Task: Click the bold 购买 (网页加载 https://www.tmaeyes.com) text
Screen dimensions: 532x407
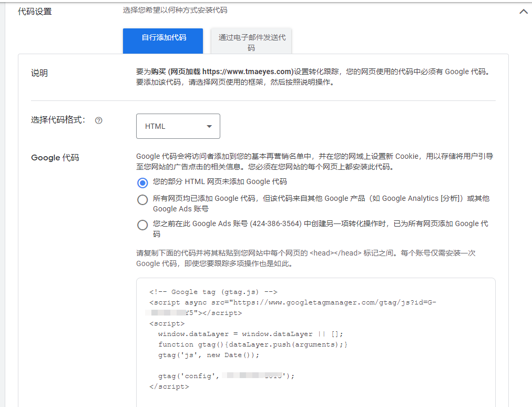Action: (222, 72)
